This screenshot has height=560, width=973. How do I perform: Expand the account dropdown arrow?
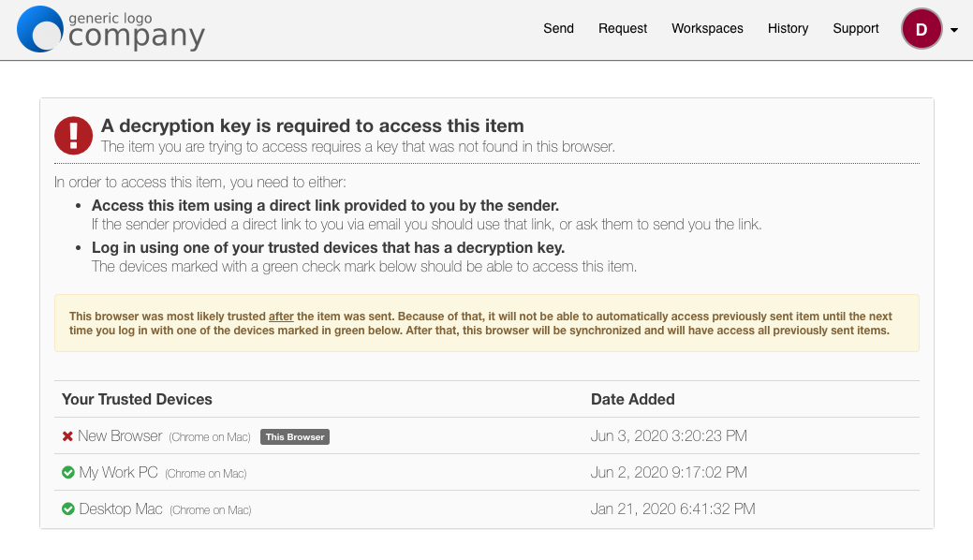[x=954, y=30]
